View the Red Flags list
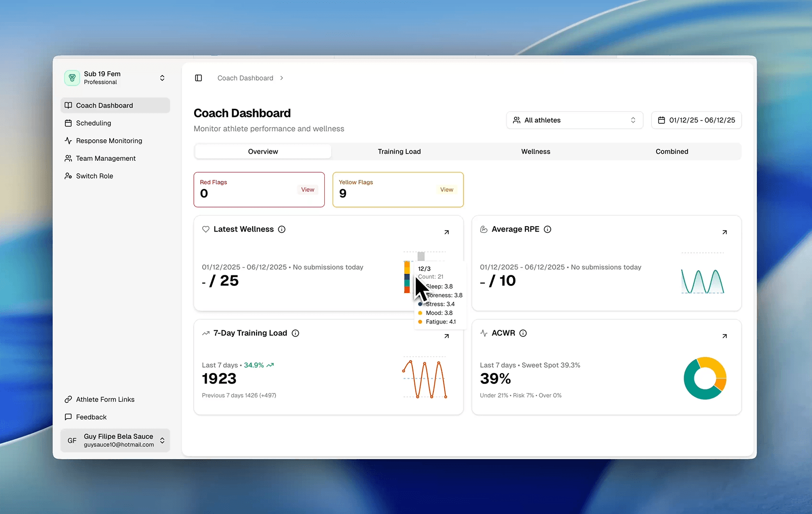812x514 pixels. (308, 190)
